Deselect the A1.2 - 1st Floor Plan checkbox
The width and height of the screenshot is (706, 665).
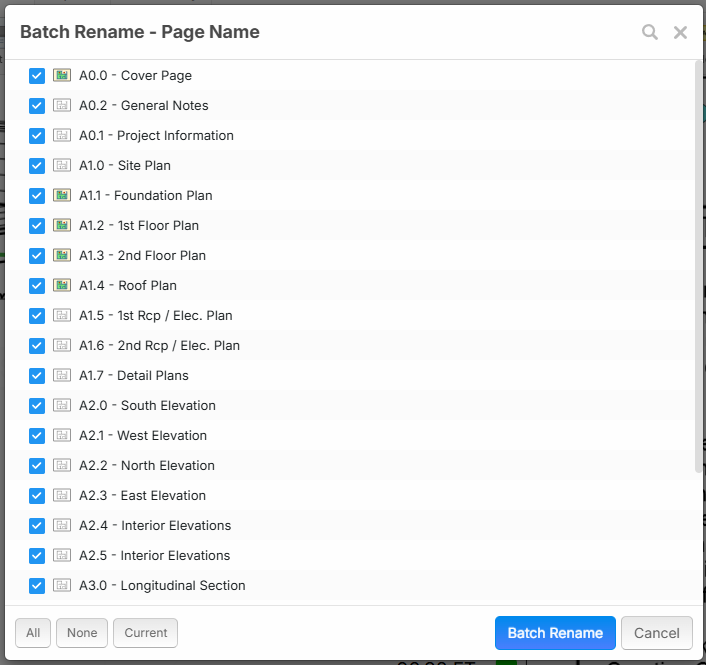(x=37, y=226)
